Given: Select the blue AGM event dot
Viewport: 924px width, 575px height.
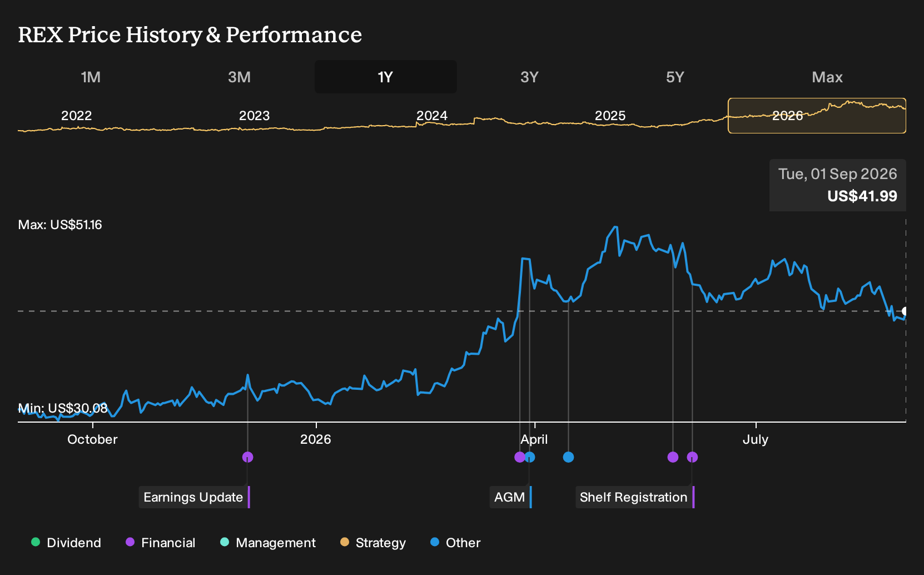Looking at the screenshot, I should [530, 457].
